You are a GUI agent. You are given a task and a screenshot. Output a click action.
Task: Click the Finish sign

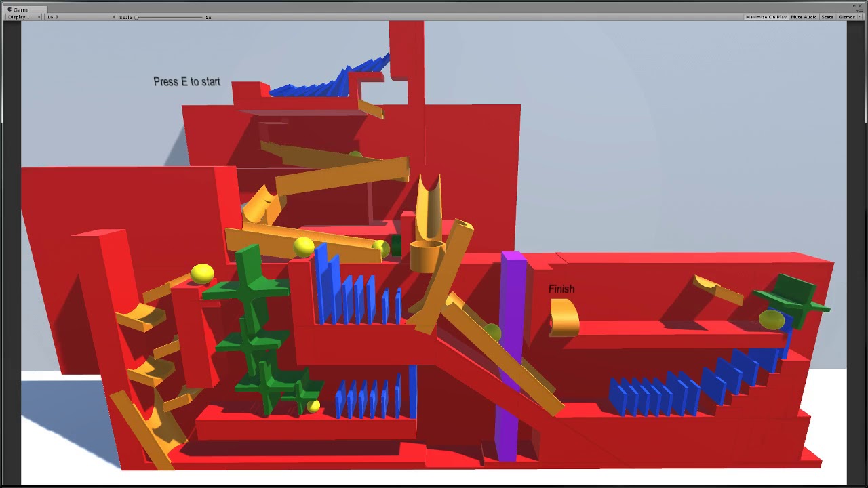pos(561,288)
